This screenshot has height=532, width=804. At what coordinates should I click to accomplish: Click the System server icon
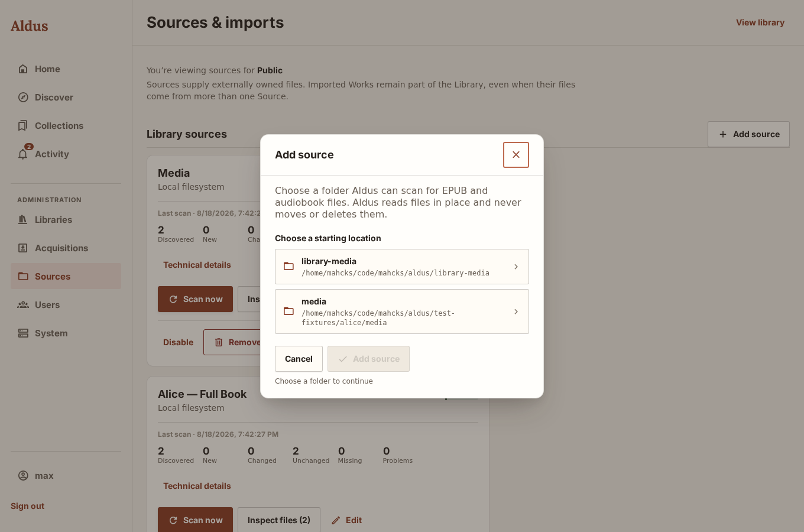(23, 333)
